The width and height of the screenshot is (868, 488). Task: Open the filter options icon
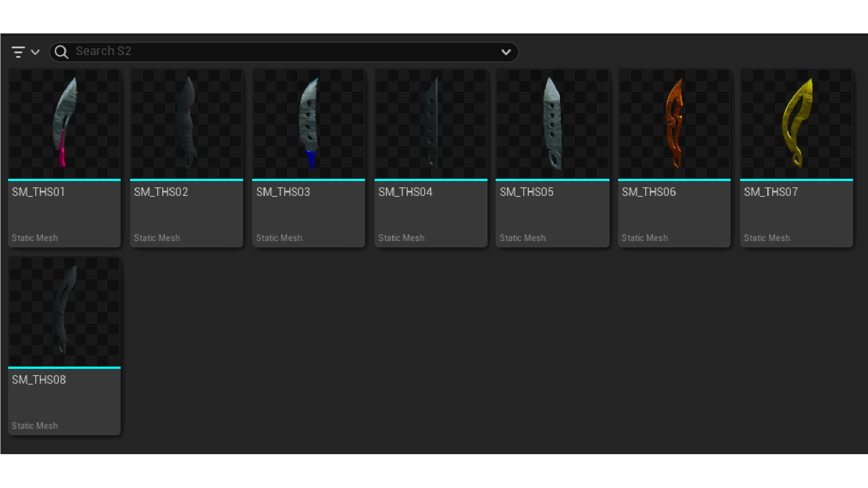pos(18,52)
